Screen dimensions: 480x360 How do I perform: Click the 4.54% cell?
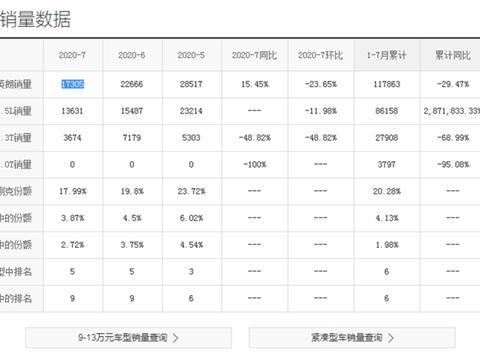191,245
